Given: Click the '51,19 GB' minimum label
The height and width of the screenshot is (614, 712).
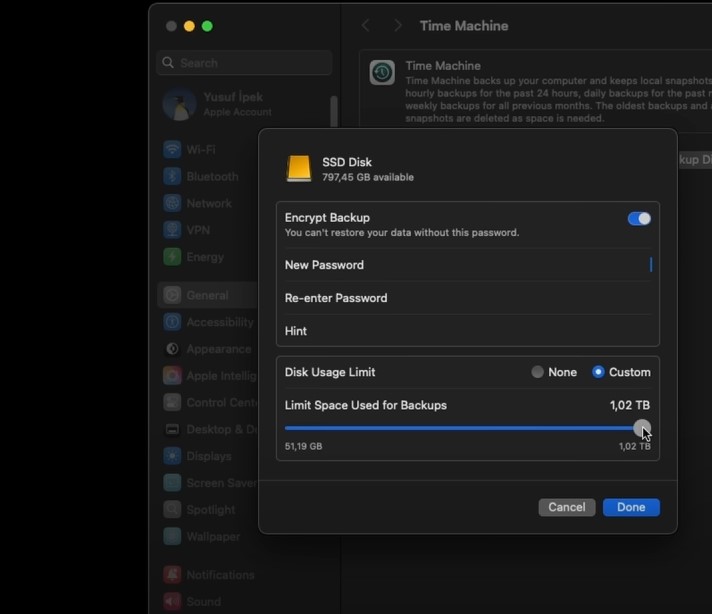Looking at the screenshot, I should point(303,446).
